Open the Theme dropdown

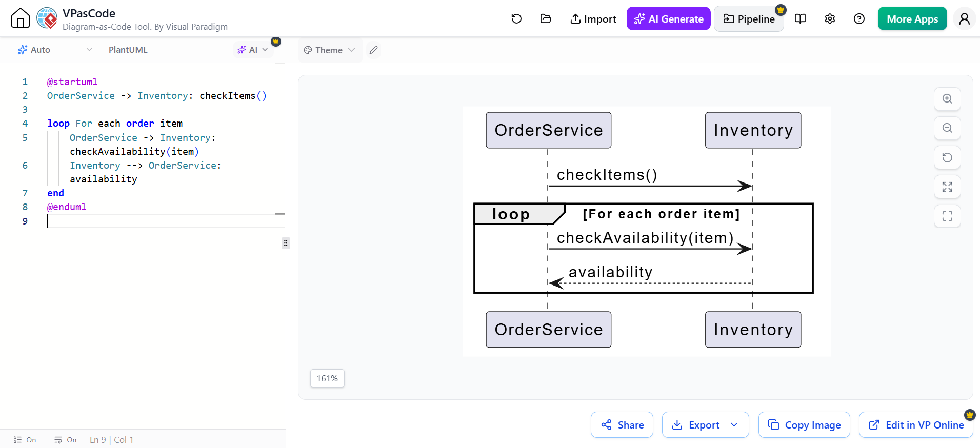coord(329,50)
